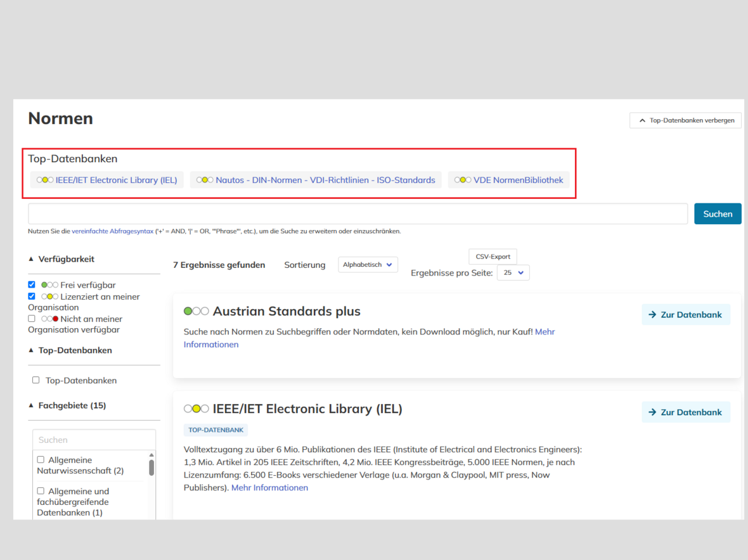Click traffic light icon beside IEEE/IET top link
748x560 pixels.
click(45, 180)
